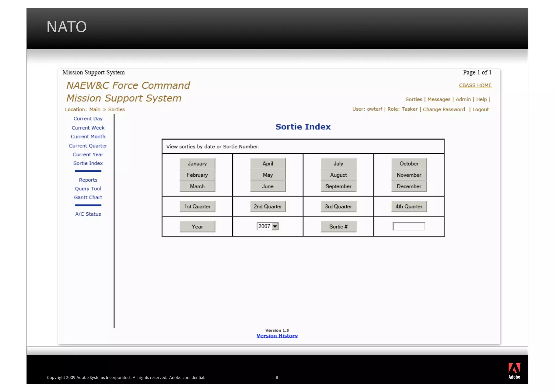
Task: View sorties for October
Action: 409,164
